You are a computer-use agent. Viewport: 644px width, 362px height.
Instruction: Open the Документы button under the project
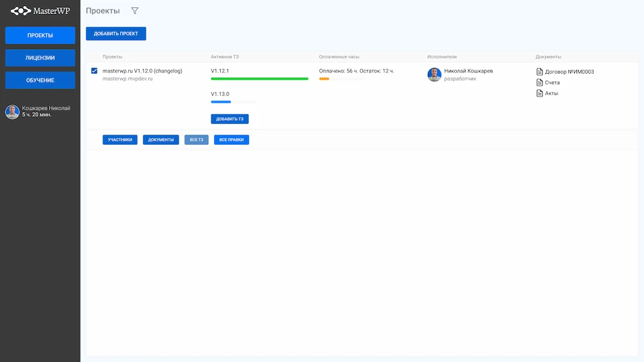click(161, 140)
